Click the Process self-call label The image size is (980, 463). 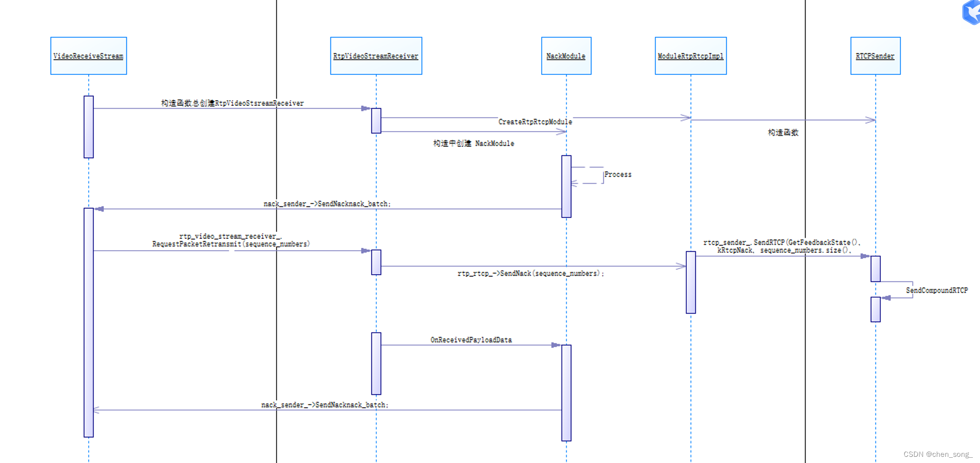coord(618,175)
